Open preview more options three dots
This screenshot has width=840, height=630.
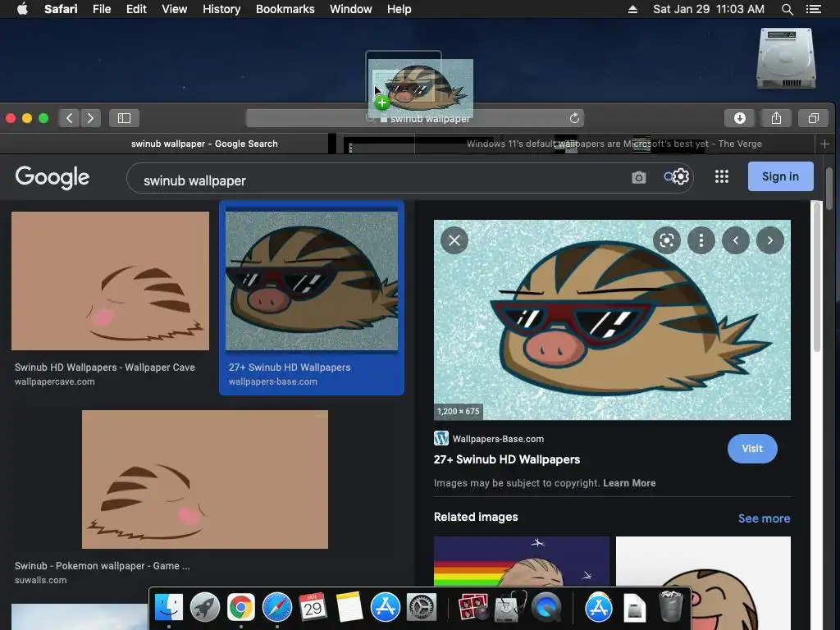701,240
